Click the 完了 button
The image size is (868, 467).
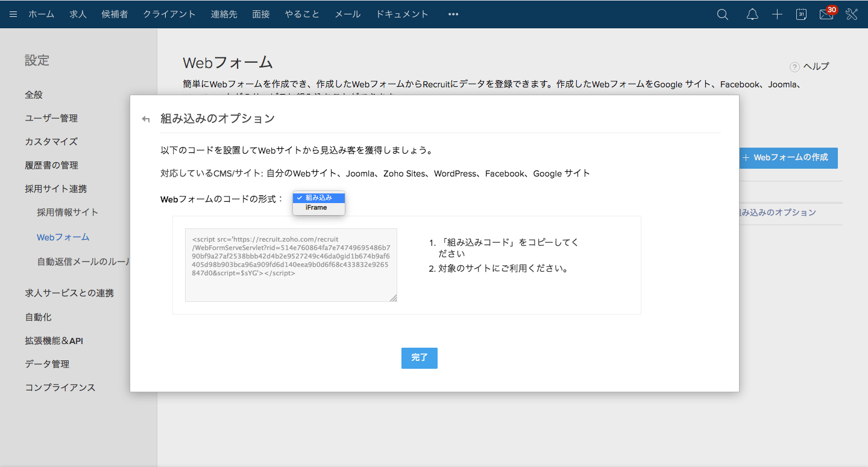(x=420, y=358)
